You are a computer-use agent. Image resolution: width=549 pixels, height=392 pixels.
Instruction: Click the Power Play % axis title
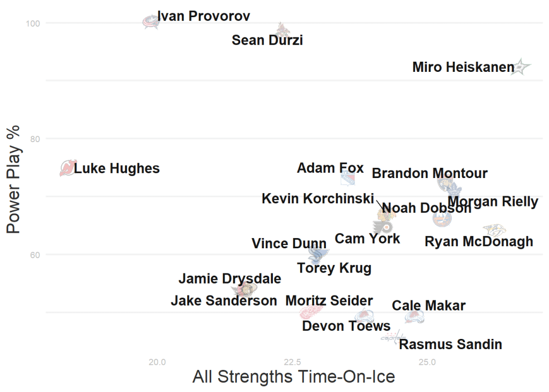(x=13, y=179)
